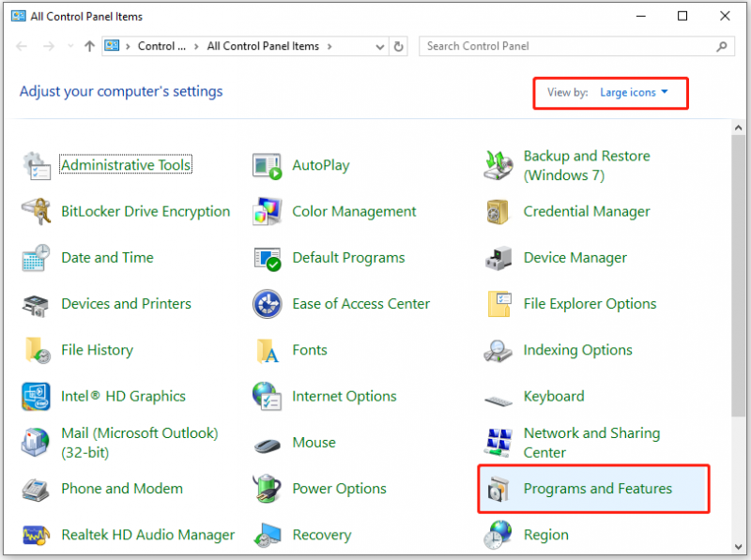Screen dimensions: 751x560
Task: Expand the All Control Panel Items breadcrumb chevron
Action: tap(330, 46)
